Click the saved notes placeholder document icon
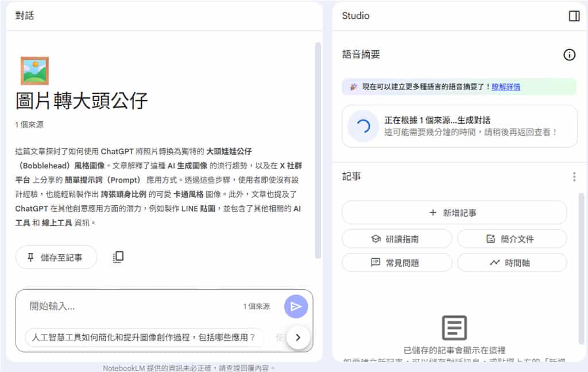This screenshot has height=372, width=588. click(454, 328)
